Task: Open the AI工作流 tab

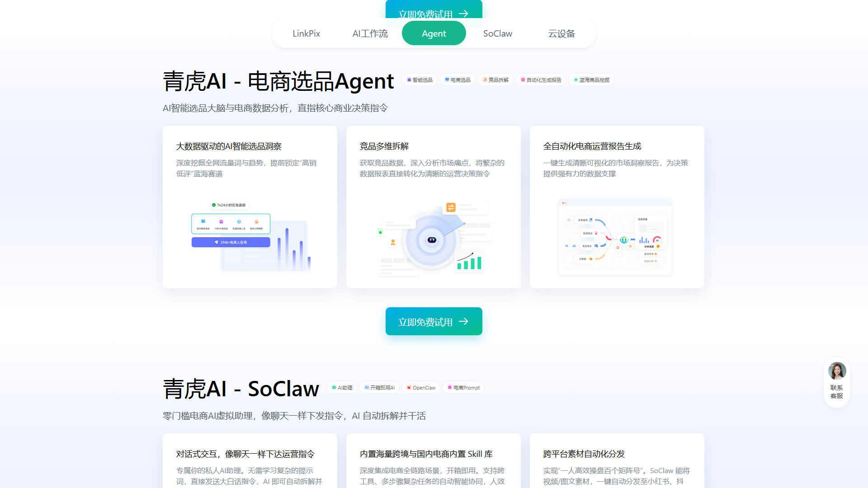Action: pyautogui.click(x=370, y=33)
